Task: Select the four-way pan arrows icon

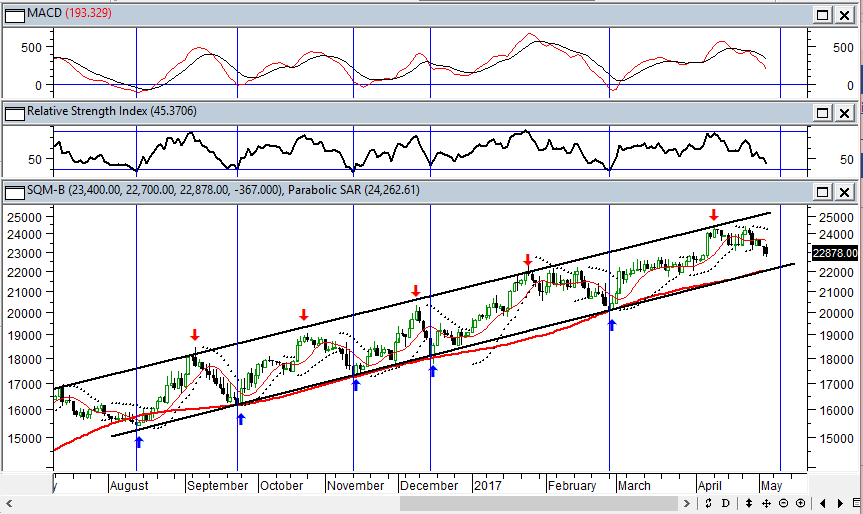Action: tap(766, 503)
